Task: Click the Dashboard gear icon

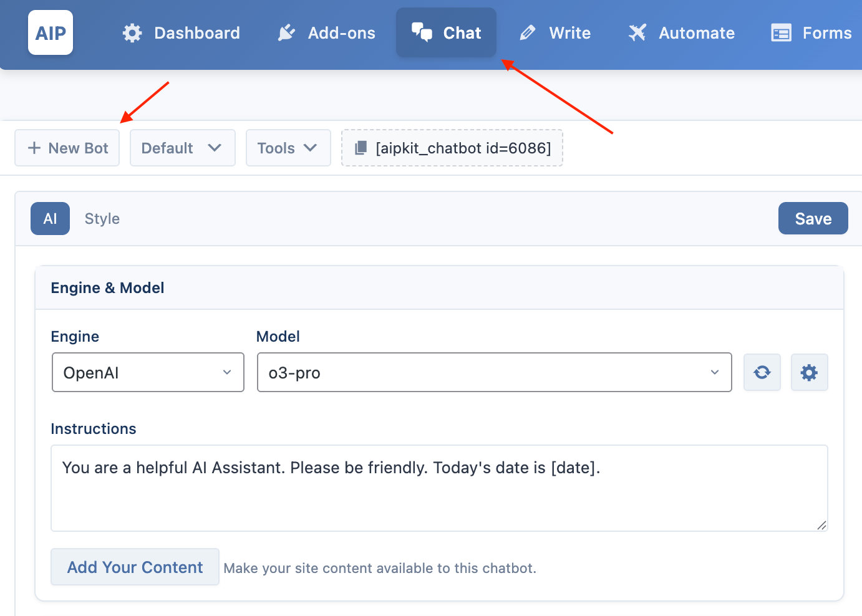Action: pyautogui.click(x=132, y=33)
